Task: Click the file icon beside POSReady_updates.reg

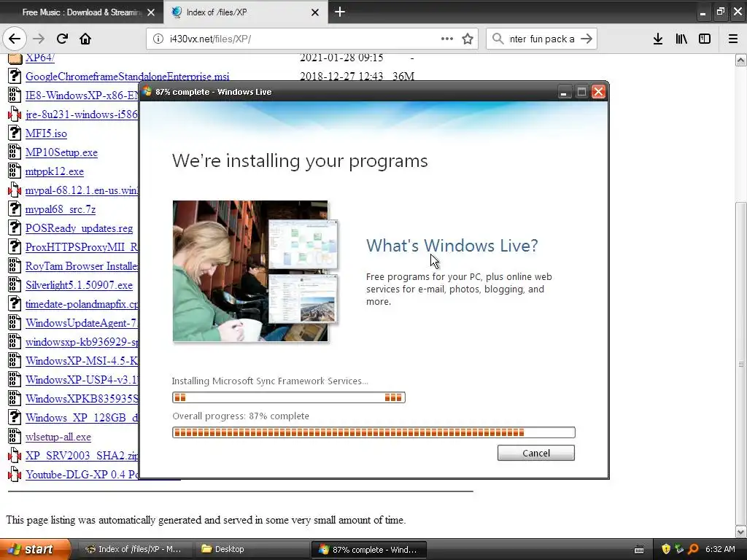Action: tap(15, 227)
